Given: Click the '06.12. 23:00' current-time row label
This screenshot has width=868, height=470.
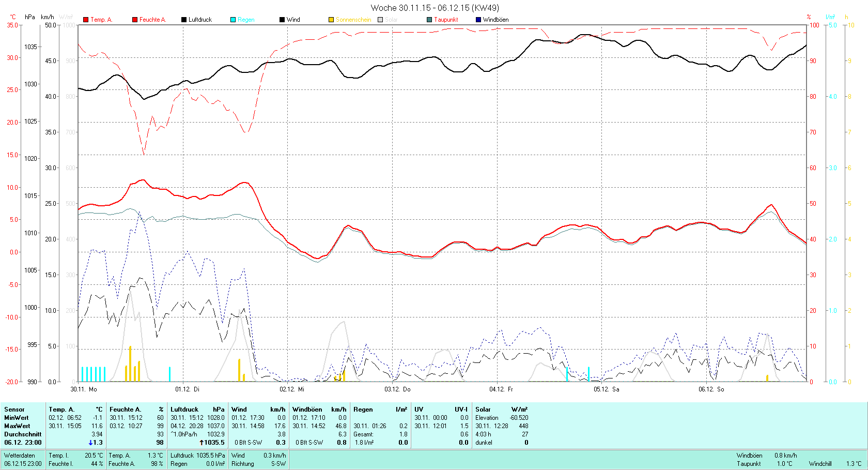Looking at the screenshot, I should pyautogui.click(x=23, y=443).
